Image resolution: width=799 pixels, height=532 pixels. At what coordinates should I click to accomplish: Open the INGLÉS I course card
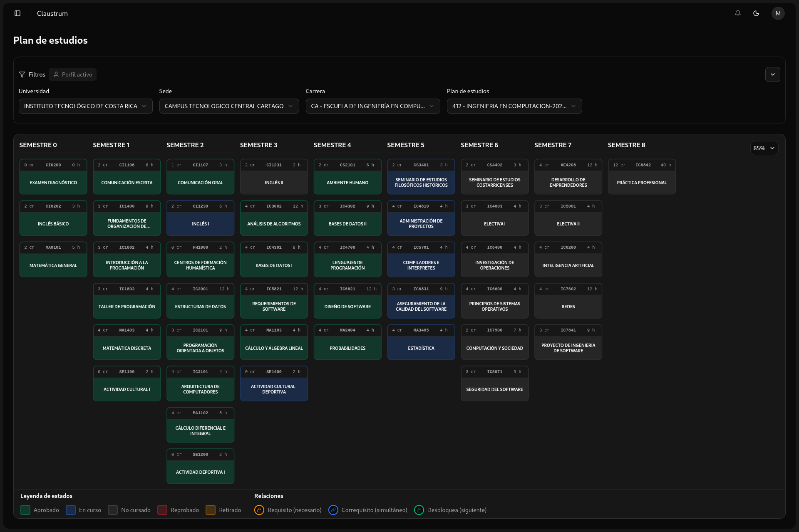pos(200,218)
